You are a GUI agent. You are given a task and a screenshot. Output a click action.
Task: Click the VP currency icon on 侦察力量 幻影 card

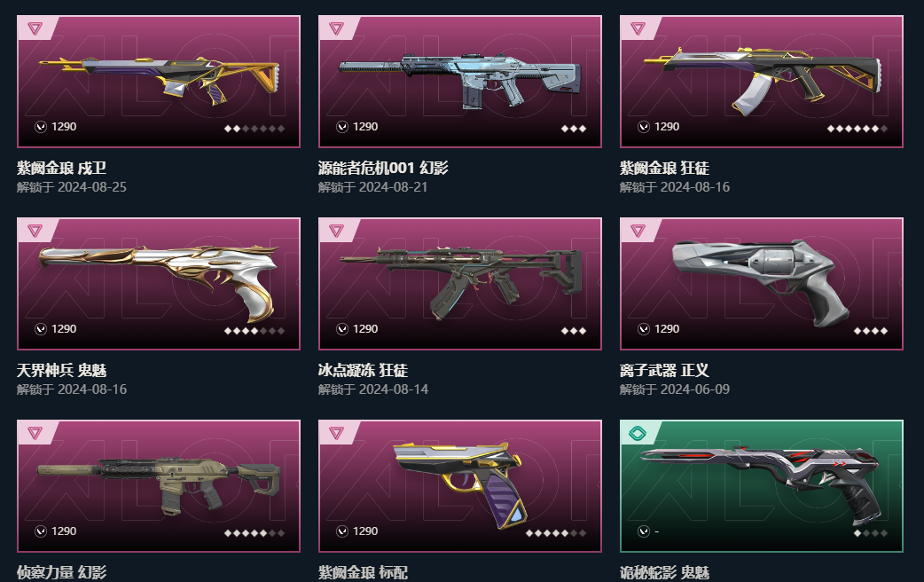point(41,531)
